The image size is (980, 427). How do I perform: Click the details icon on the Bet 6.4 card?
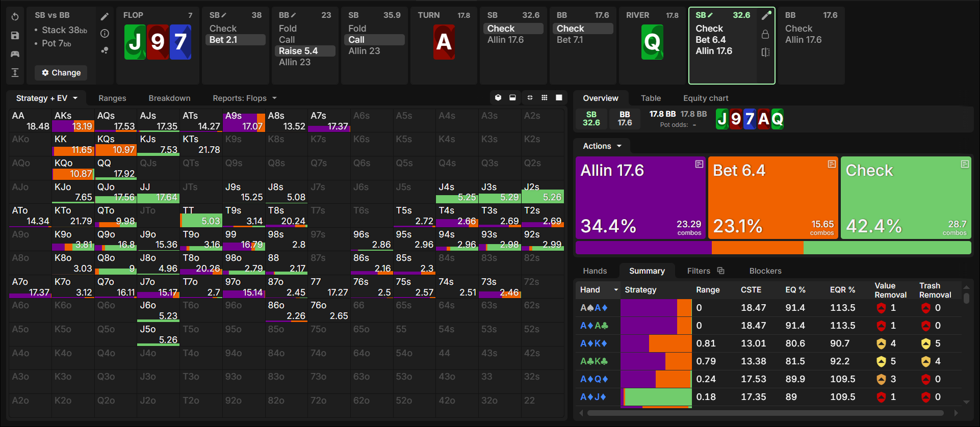(832, 164)
